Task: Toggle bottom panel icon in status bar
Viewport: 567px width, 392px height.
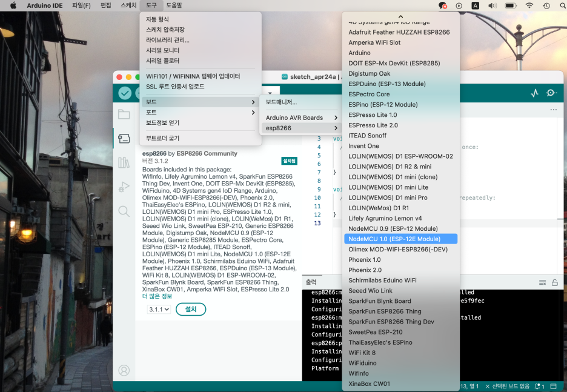Action: 553,386
